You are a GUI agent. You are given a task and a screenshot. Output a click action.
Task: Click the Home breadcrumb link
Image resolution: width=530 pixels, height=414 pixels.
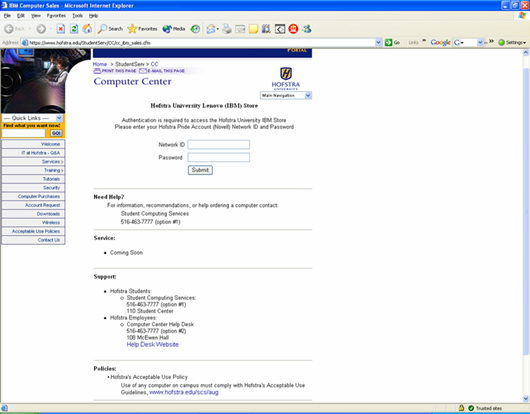tap(100, 64)
